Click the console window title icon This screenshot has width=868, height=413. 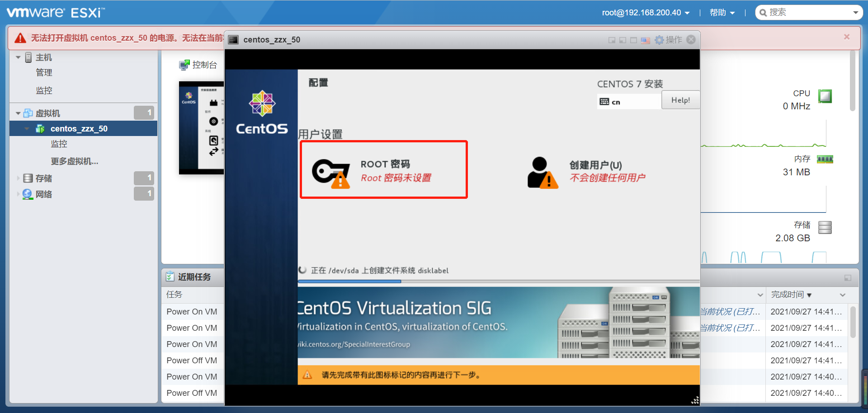pyautogui.click(x=233, y=40)
